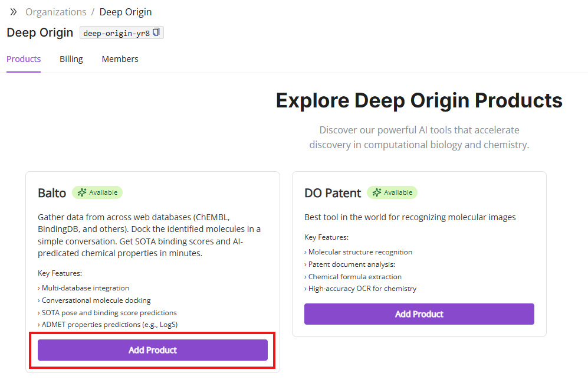588x389 pixels.
Task: Click the sparkle icon in DO Patent's Available badge
Action: (x=376, y=192)
